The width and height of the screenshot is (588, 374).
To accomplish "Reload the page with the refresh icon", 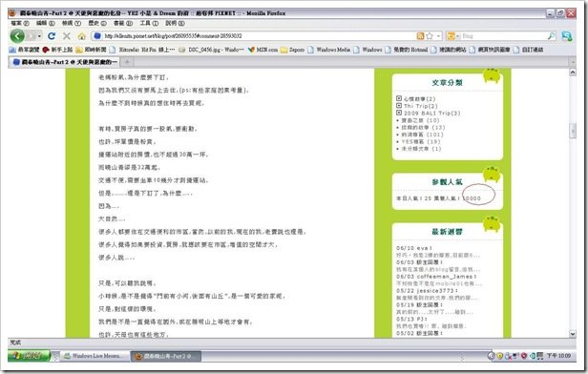I will pos(52,36).
